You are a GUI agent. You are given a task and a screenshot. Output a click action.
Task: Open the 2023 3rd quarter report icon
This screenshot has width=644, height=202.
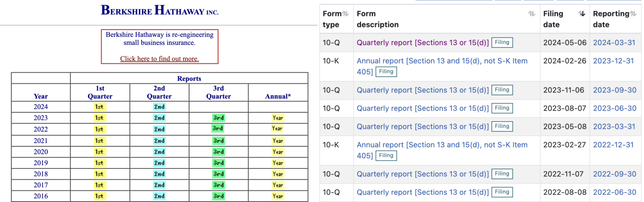[219, 118]
